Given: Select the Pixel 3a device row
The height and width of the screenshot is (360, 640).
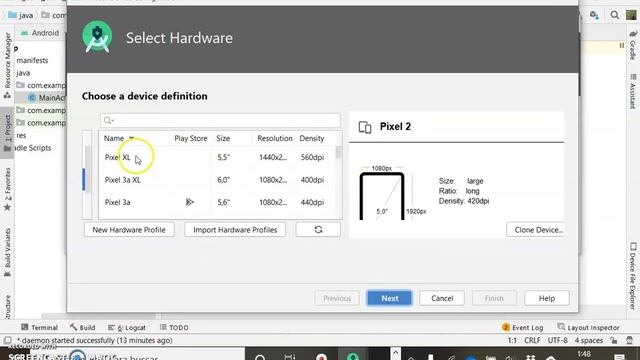Looking at the screenshot, I should click(217, 202).
